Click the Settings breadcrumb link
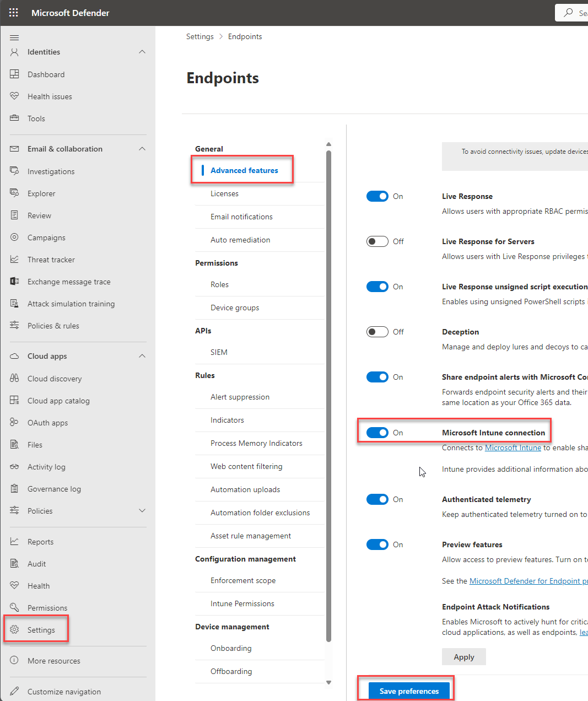588x701 pixels. [x=199, y=36]
